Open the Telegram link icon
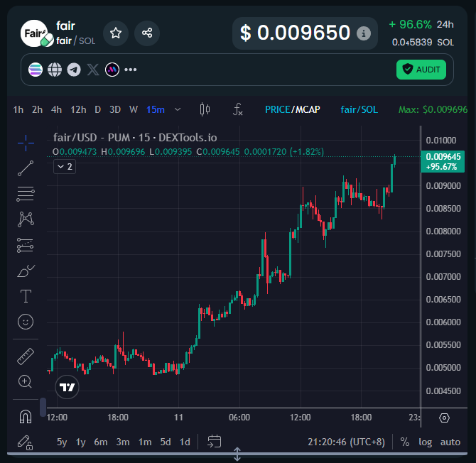Screen dimensions: 476x463 click(74, 70)
